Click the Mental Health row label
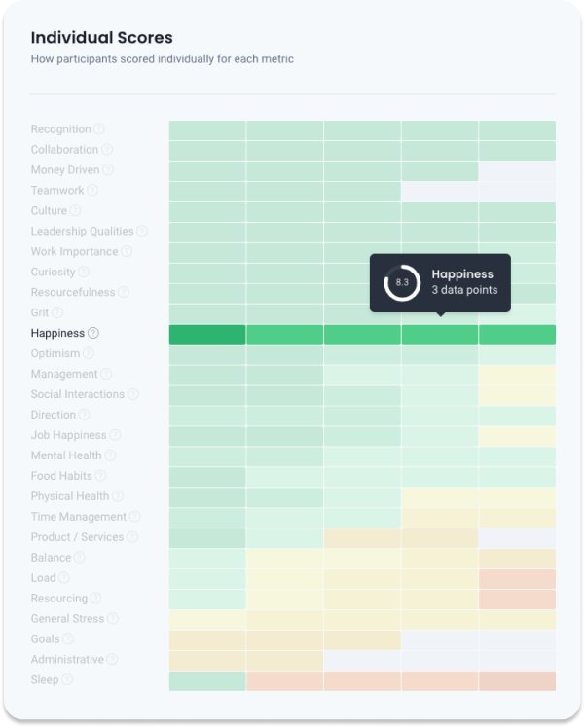Image resolution: width=585 pixels, height=728 pixels. [x=65, y=455]
